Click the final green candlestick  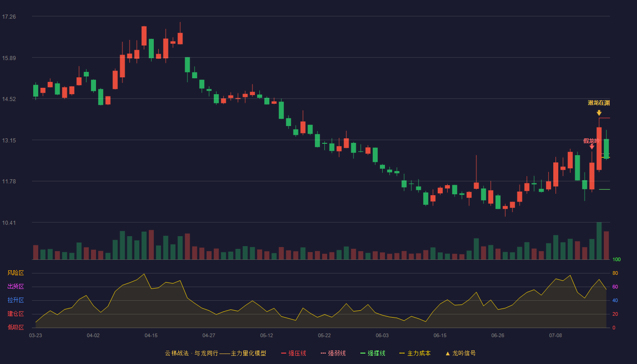click(x=606, y=149)
